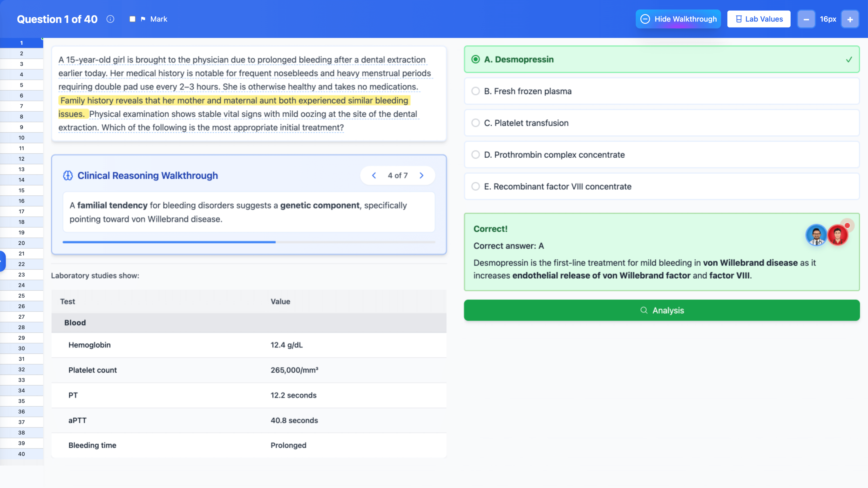
Task: Click the question info icon
Action: tap(110, 19)
